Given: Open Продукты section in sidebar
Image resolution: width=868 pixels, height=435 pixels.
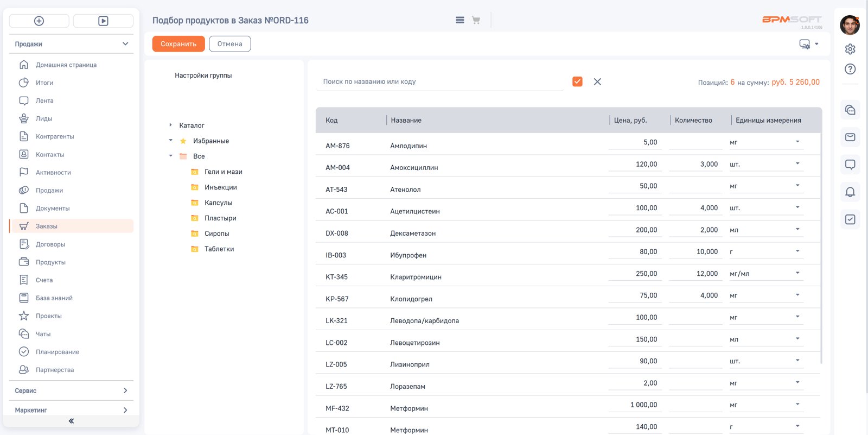Looking at the screenshot, I should coord(50,262).
